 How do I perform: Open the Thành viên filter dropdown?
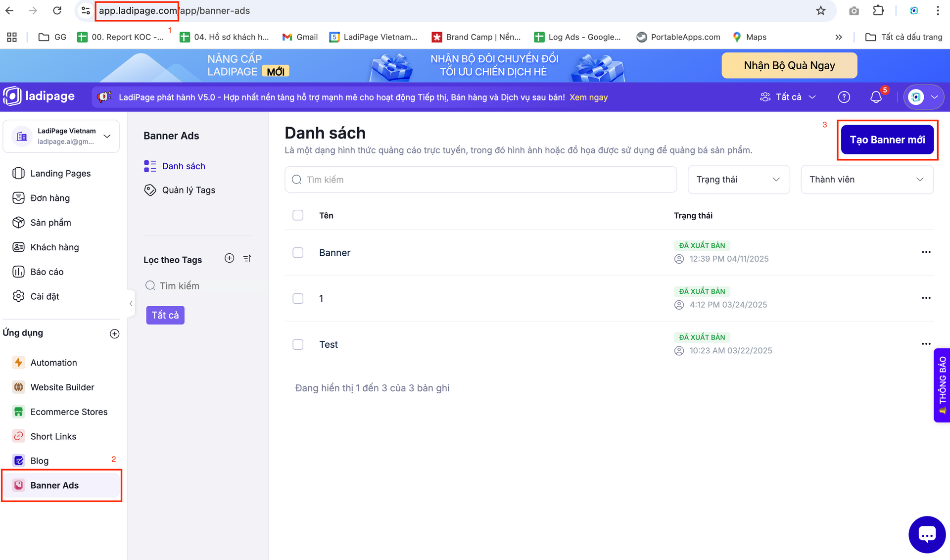tap(867, 179)
